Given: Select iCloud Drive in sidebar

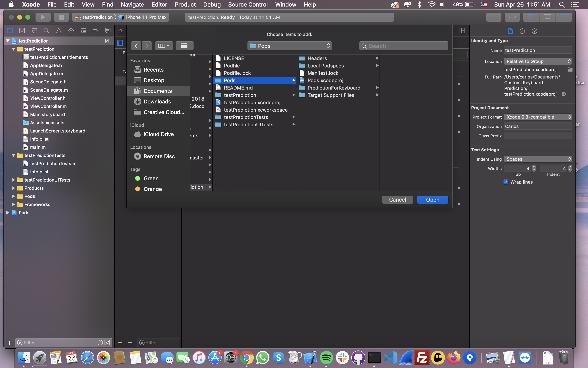Looking at the screenshot, I should tap(158, 134).
